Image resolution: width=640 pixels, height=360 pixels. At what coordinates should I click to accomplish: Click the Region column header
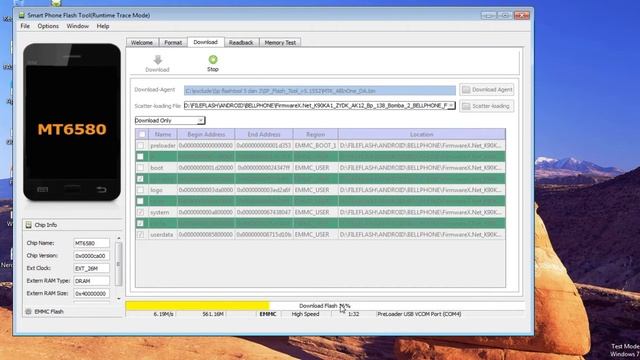pos(316,134)
